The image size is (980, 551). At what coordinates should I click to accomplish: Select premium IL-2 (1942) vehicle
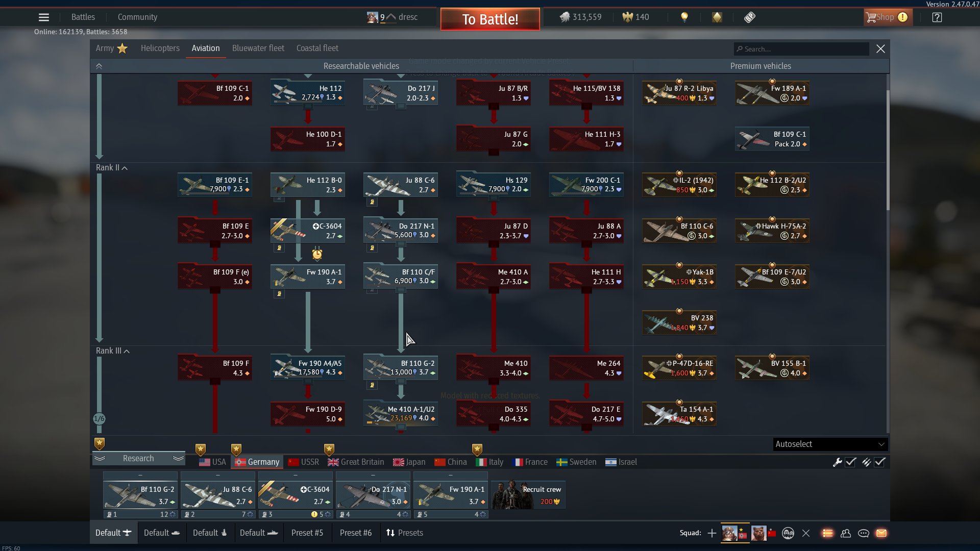(x=679, y=185)
